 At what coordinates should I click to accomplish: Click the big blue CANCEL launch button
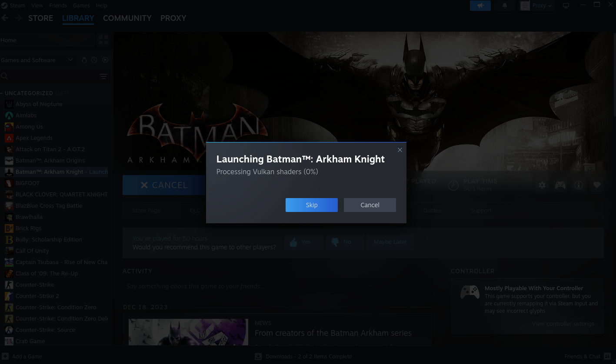(x=164, y=185)
